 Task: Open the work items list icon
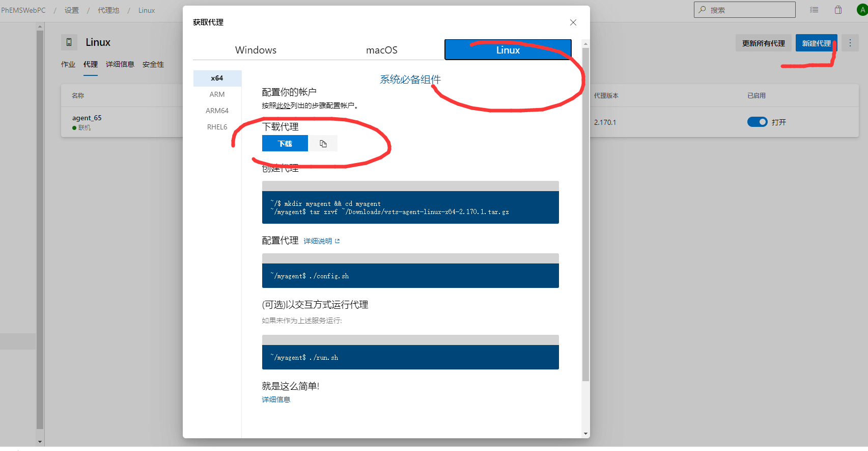[814, 10]
